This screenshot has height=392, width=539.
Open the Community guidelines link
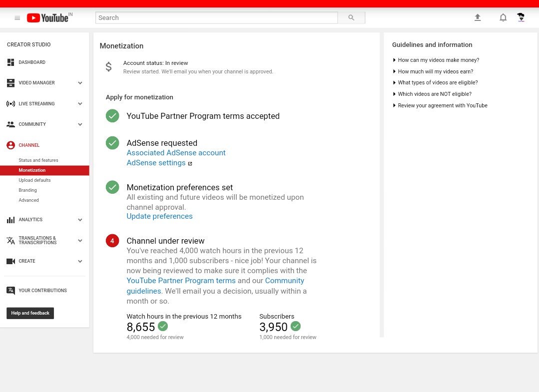click(x=284, y=281)
